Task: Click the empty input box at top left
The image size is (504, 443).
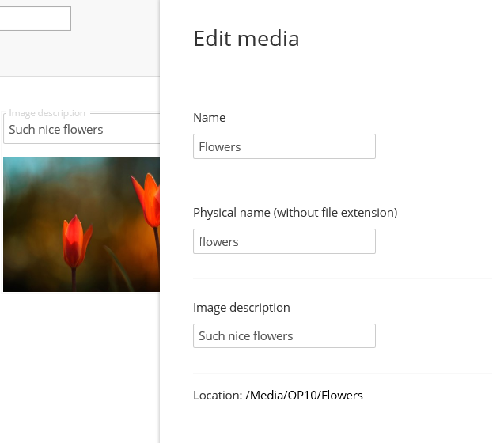Action: [x=36, y=19]
